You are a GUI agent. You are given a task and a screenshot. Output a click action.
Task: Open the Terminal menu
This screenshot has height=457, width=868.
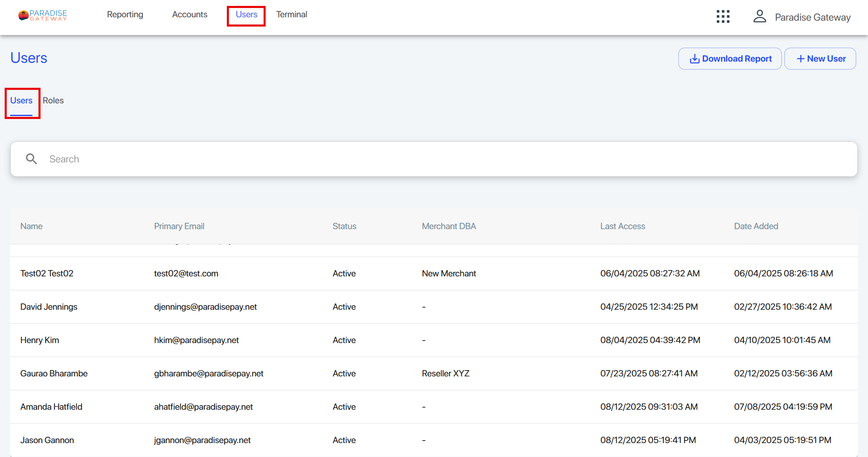coord(291,14)
